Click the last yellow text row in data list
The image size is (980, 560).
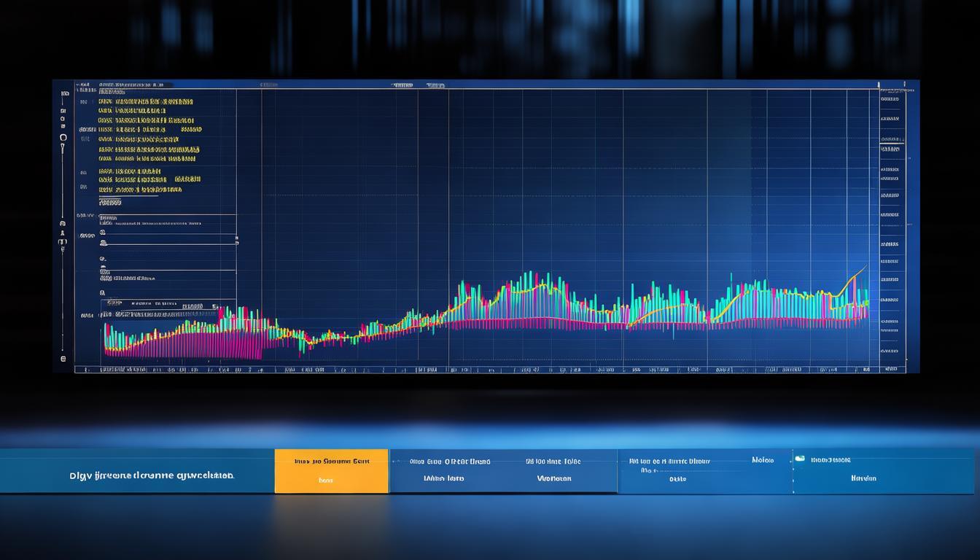click(x=139, y=190)
